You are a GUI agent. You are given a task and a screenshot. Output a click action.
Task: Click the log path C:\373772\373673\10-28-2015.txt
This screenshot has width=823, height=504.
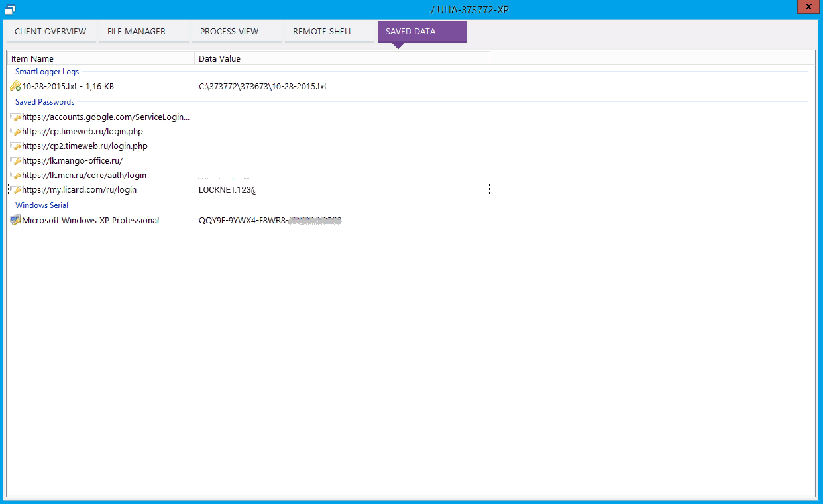(x=263, y=86)
